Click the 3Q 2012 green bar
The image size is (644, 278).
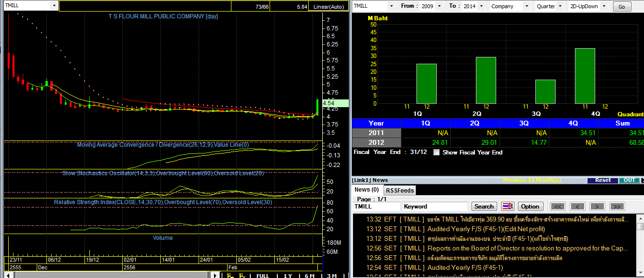(x=545, y=92)
